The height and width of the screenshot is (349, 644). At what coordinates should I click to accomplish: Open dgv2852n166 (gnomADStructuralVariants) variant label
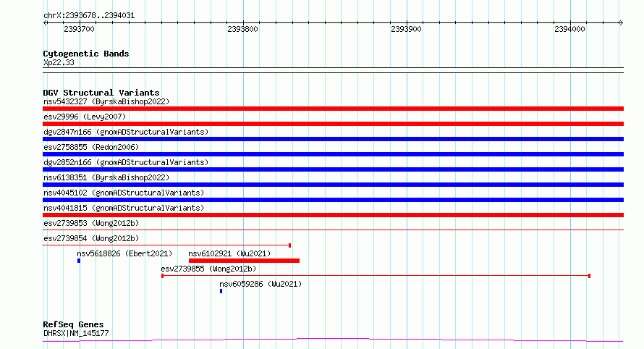[126, 162]
